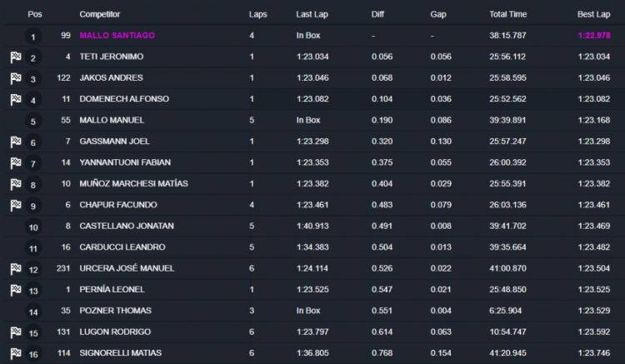Sort by the Best Lap column header
Viewport: 625px width, 364px height.
click(x=593, y=14)
